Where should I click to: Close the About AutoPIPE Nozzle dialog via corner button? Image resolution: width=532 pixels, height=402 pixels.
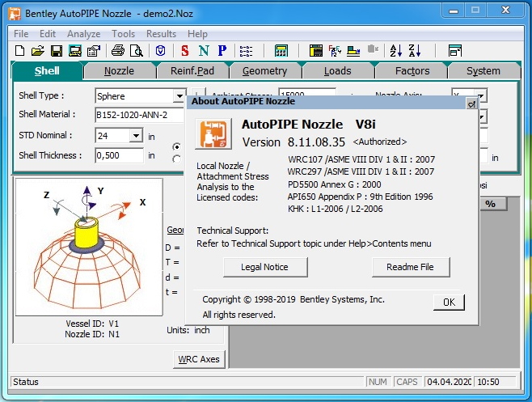coord(471,104)
